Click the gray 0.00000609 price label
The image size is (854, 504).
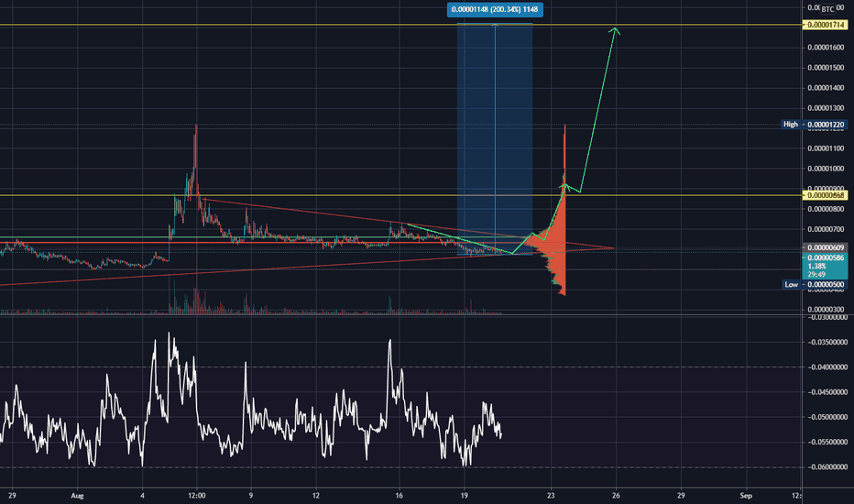(825, 247)
